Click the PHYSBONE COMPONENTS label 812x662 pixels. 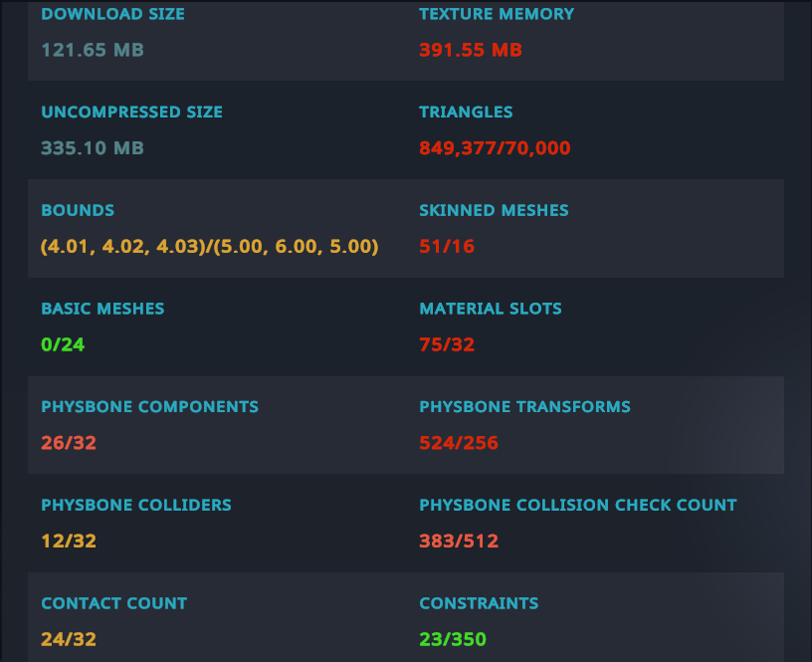pos(149,406)
